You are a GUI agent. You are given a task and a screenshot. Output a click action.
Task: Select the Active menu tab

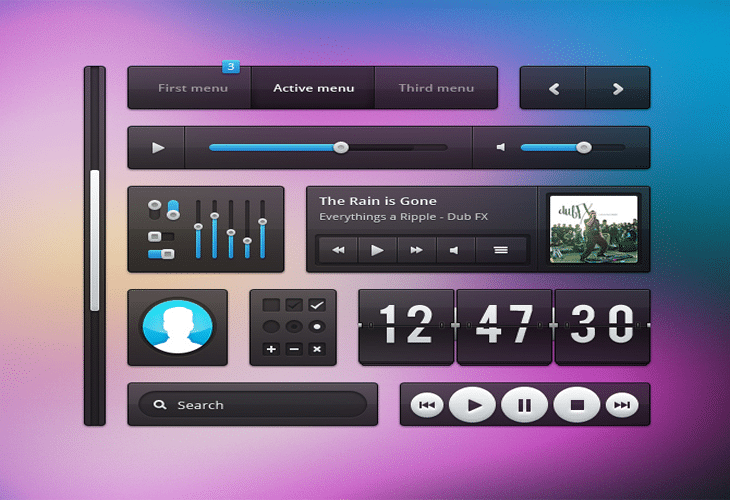pyautogui.click(x=313, y=88)
